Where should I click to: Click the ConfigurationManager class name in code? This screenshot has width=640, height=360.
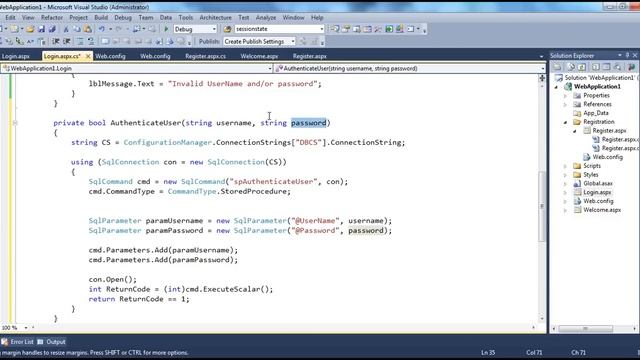point(167,142)
